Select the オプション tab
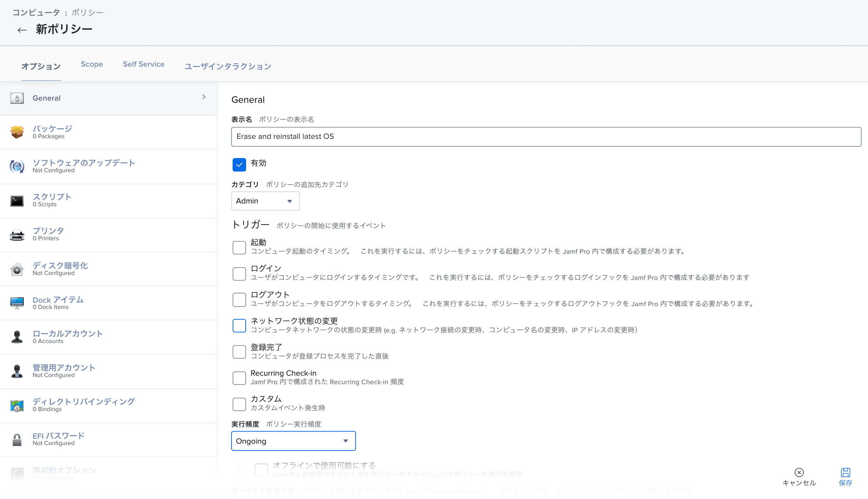 [41, 66]
